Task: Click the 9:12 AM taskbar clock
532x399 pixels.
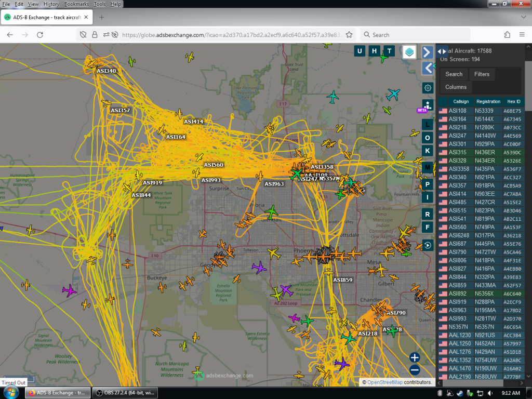Action: click(x=511, y=393)
